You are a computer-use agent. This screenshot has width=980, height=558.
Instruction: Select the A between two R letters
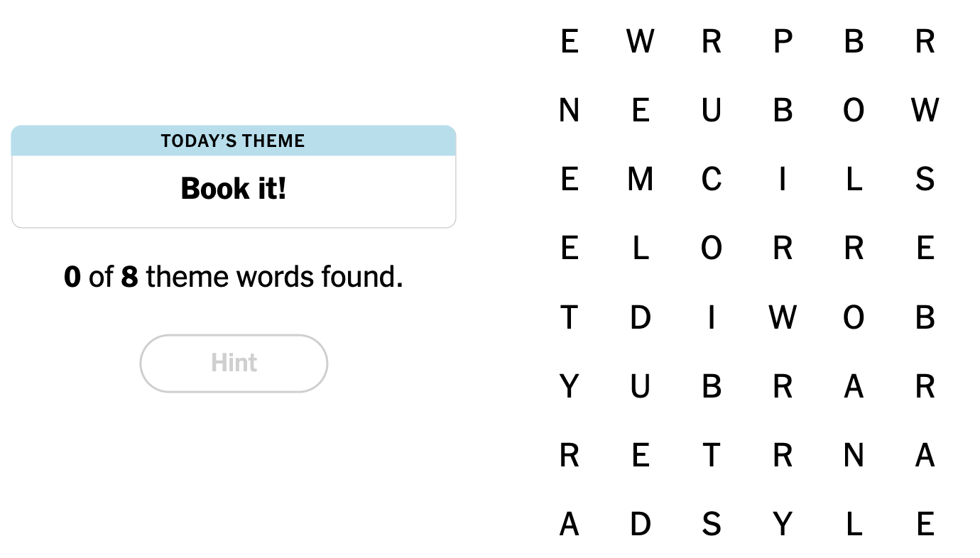pyautogui.click(x=853, y=387)
